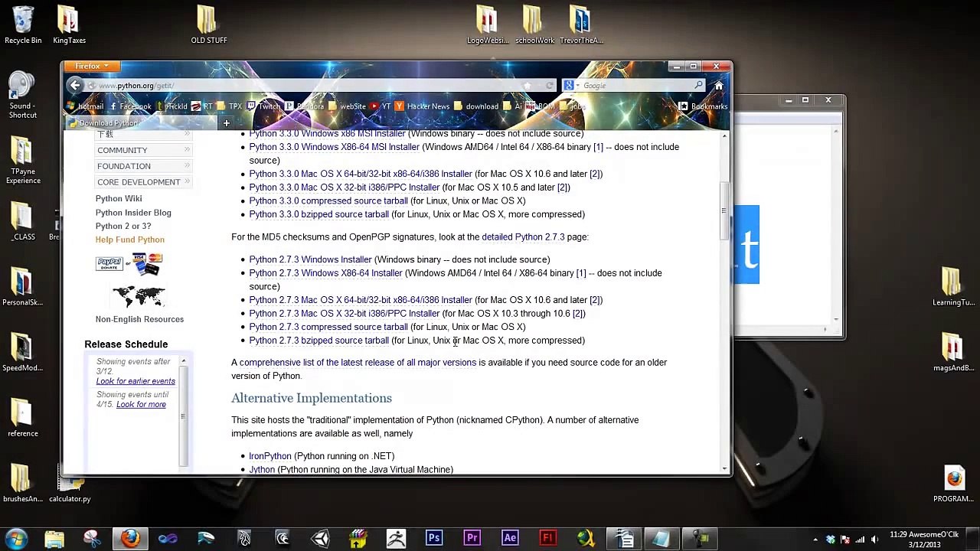The image size is (980, 551).
Task: Select the calculator.py desktop file
Action: [x=70, y=486]
